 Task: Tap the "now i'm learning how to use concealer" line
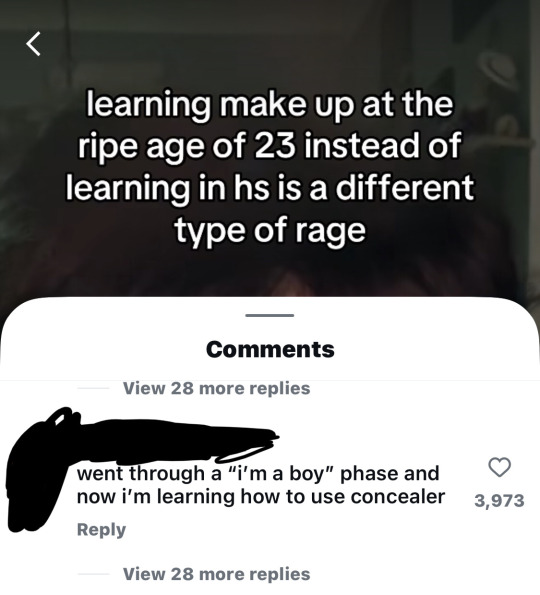tap(261, 496)
